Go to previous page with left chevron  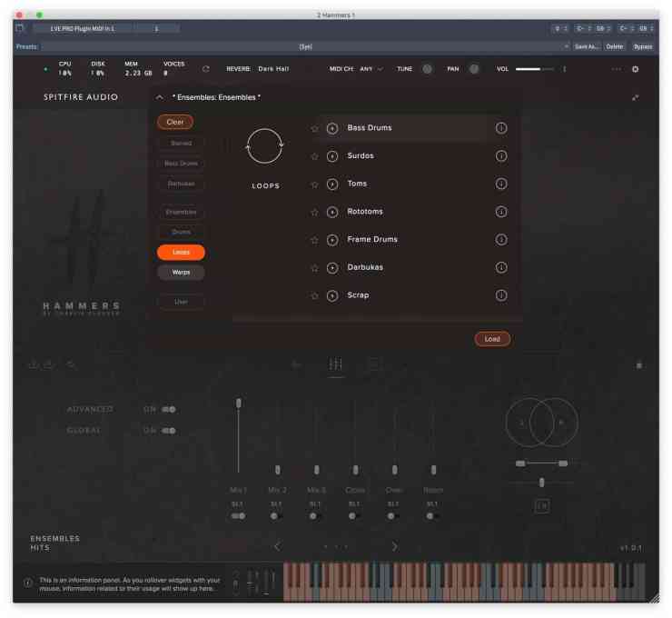278,546
